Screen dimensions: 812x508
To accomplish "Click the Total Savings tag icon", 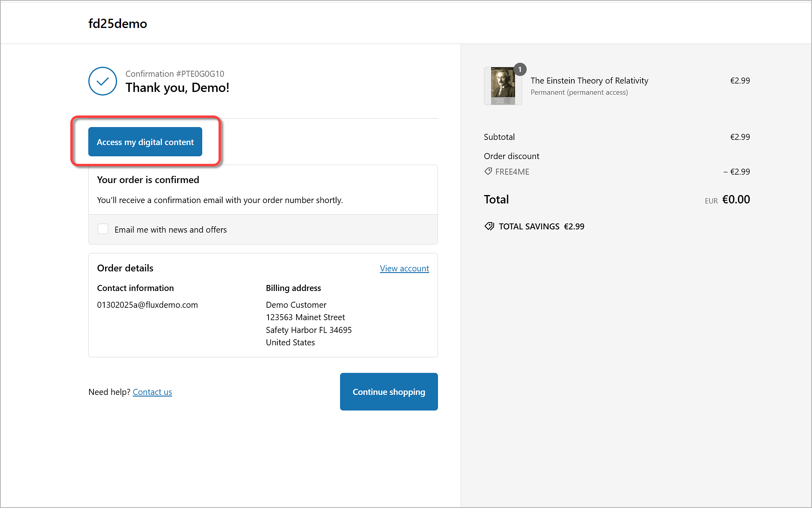I will (489, 226).
